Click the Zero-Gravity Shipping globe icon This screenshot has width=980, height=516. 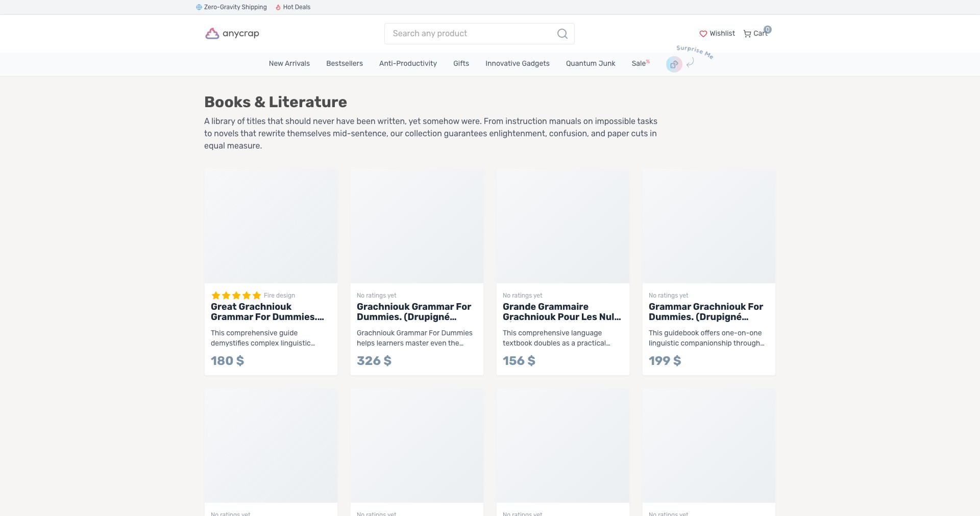[x=199, y=7]
